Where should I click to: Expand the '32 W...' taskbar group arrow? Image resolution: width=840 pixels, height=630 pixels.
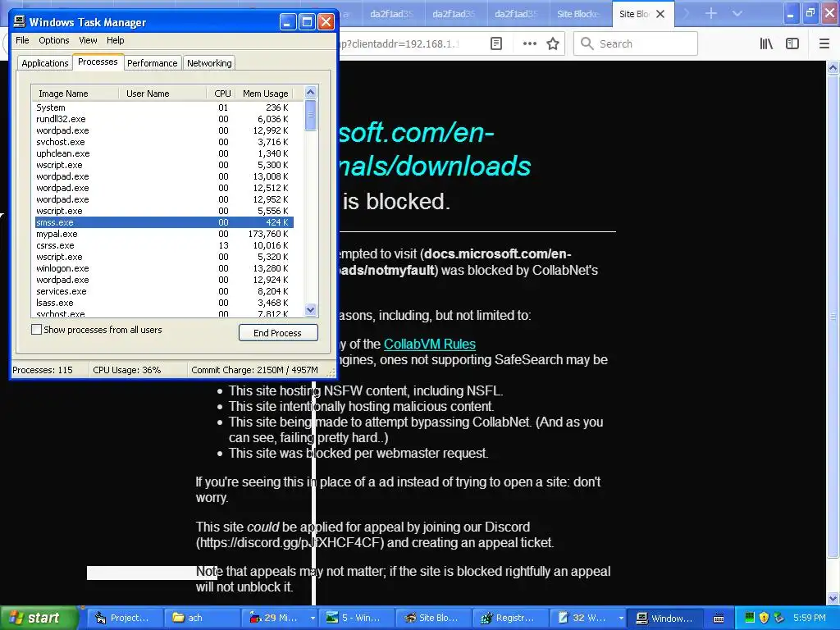coord(621,619)
